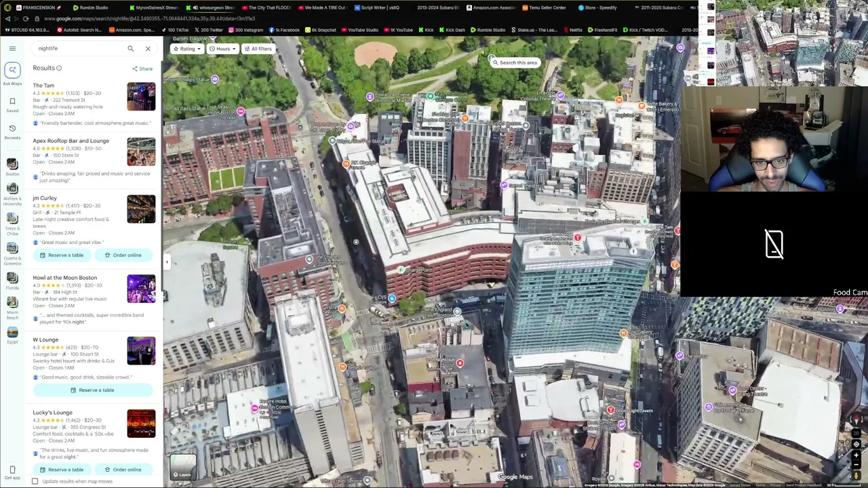Open Saved places in the sidebar
The height and width of the screenshot is (488, 868).
click(12, 104)
